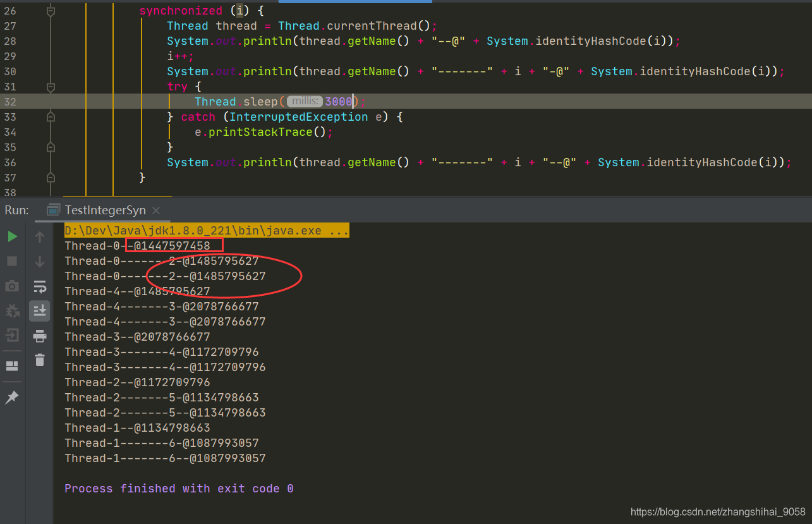Click the camera Dump Threads icon
Screen dimensions: 812x524
click(x=12, y=286)
